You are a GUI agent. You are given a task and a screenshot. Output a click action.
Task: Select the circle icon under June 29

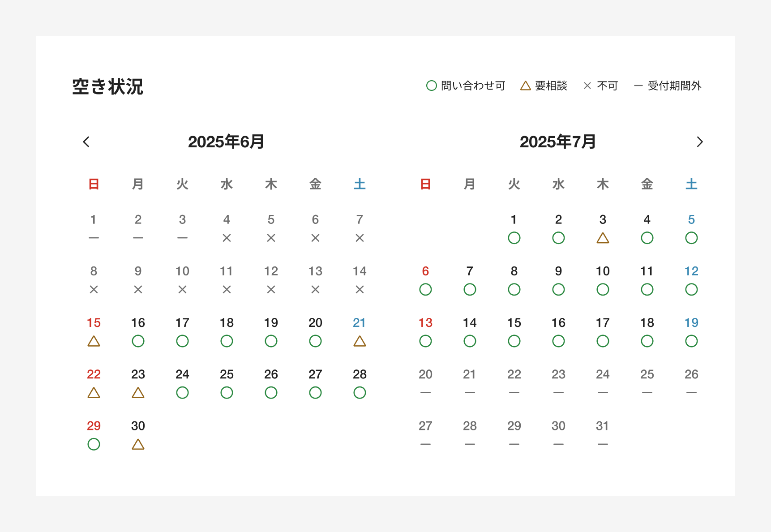pos(94,444)
